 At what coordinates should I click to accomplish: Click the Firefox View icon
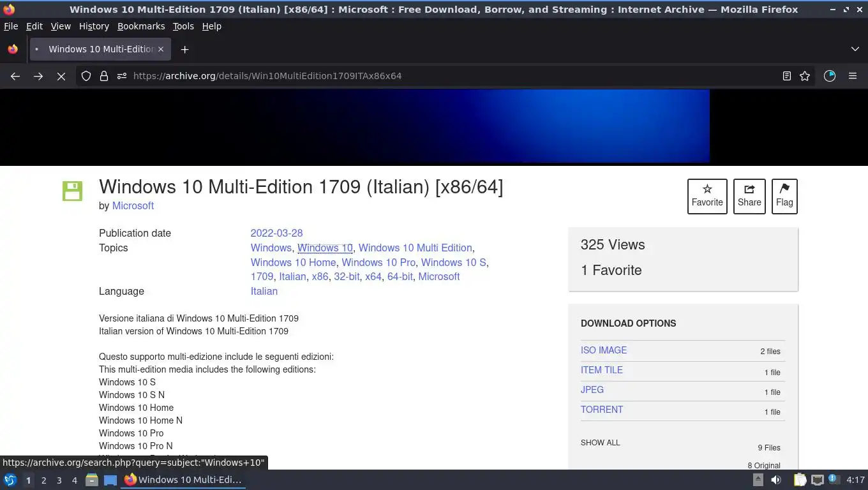(13, 49)
